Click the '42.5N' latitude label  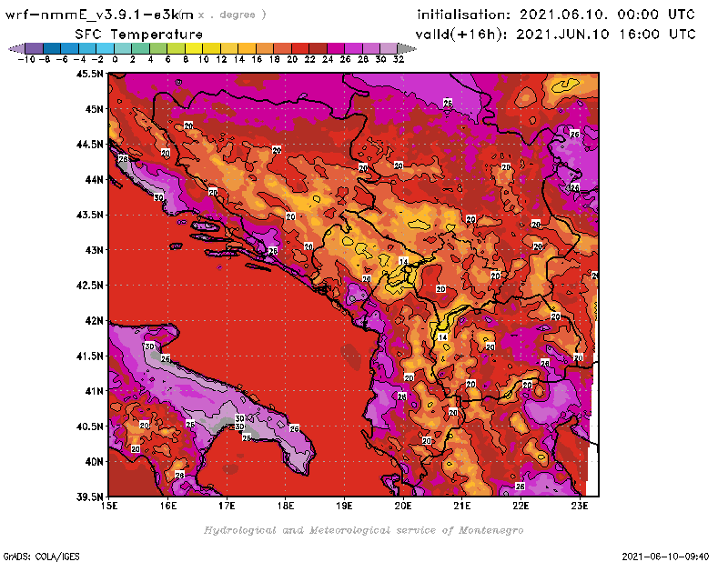(x=90, y=286)
